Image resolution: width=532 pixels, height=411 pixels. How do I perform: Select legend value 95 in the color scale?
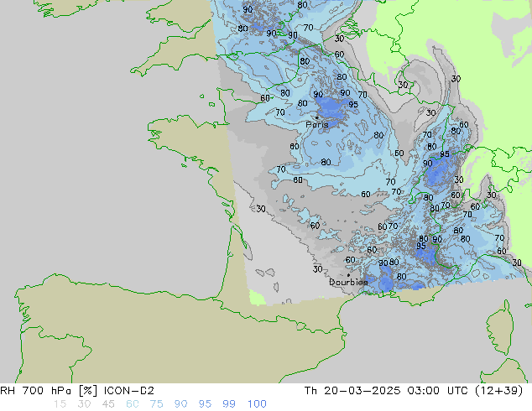(205, 404)
